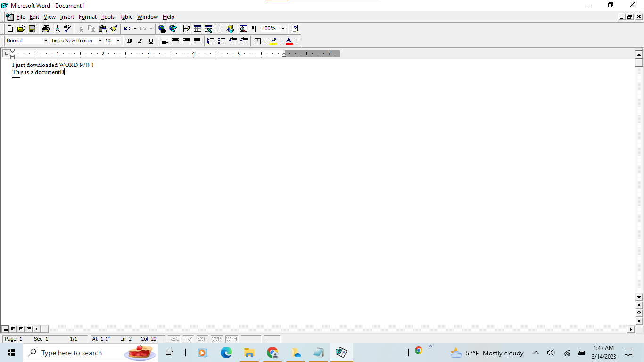Open the Insert Table tool
The height and width of the screenshot is (362, 644).
pos(197,28)
